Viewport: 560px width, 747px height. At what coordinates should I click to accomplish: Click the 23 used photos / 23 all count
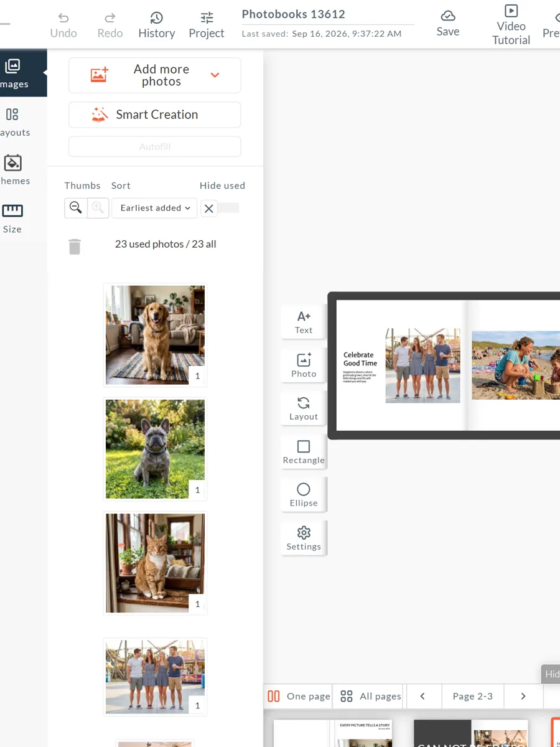pos(166,244)
